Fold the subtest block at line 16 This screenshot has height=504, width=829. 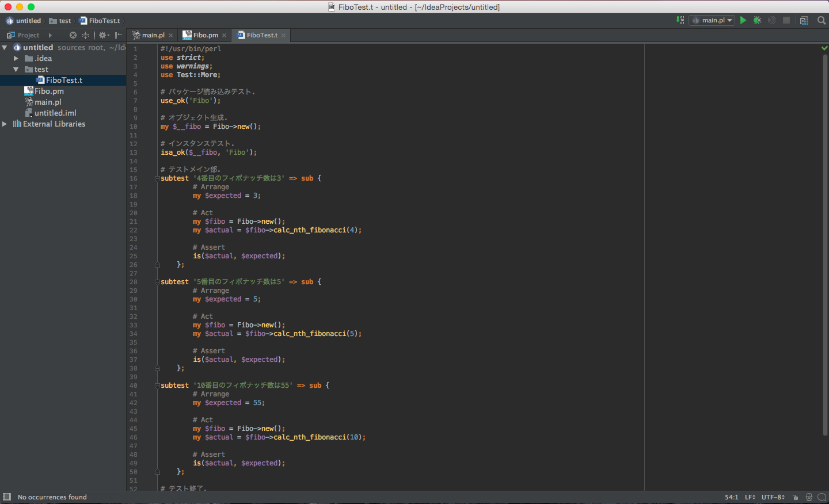157,178
